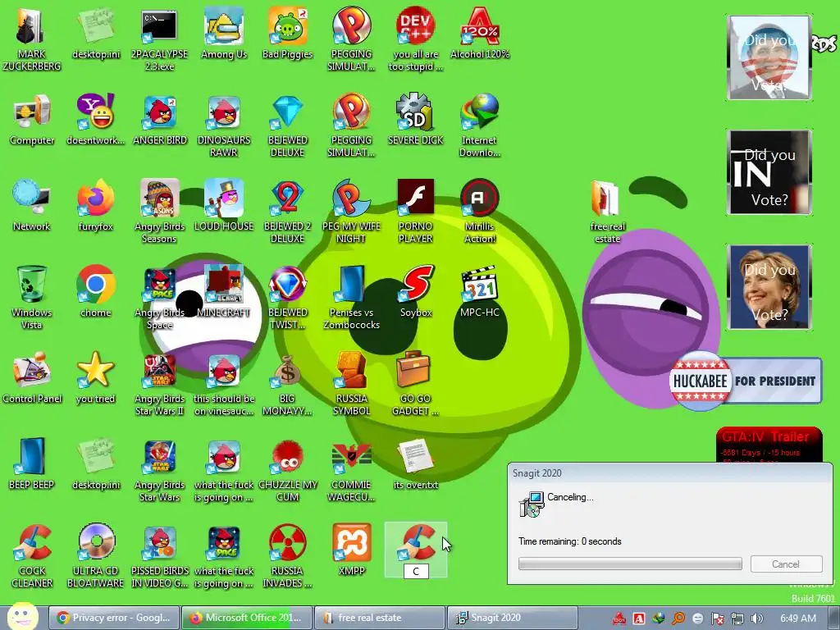Switch to 'free real estate' taskbar button
Image resolution: width=840 pixels, height=630 pixels.
point(379,618)
